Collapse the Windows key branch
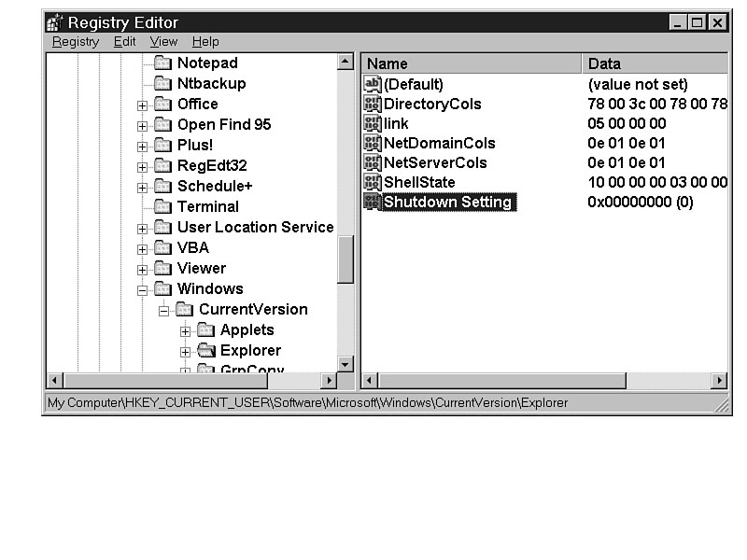 [142, 289]
